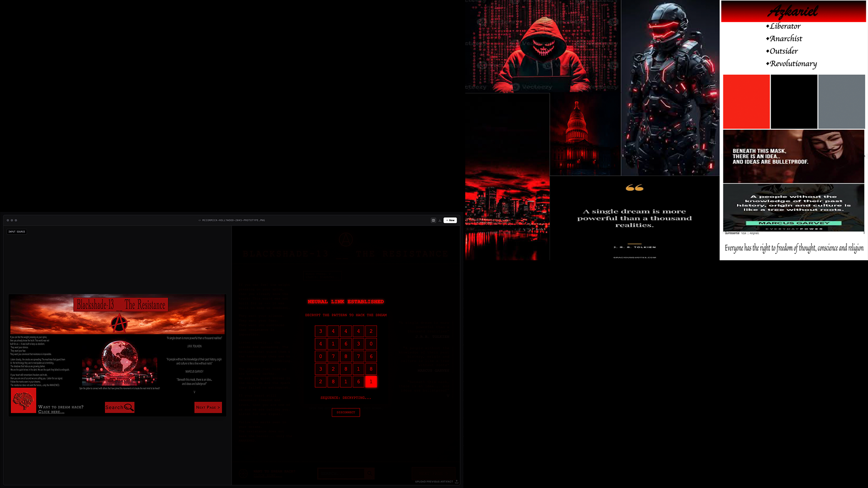The image size is (868, 488).
Task: Click the download icon in the prototype window header
Action: pos(440,221)
